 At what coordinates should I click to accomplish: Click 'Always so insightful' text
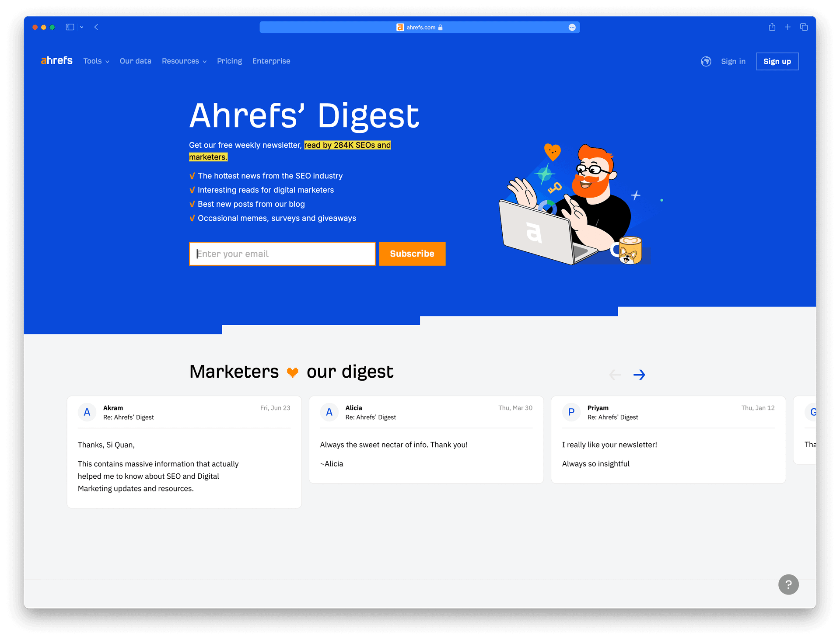[x=595, y=464]
